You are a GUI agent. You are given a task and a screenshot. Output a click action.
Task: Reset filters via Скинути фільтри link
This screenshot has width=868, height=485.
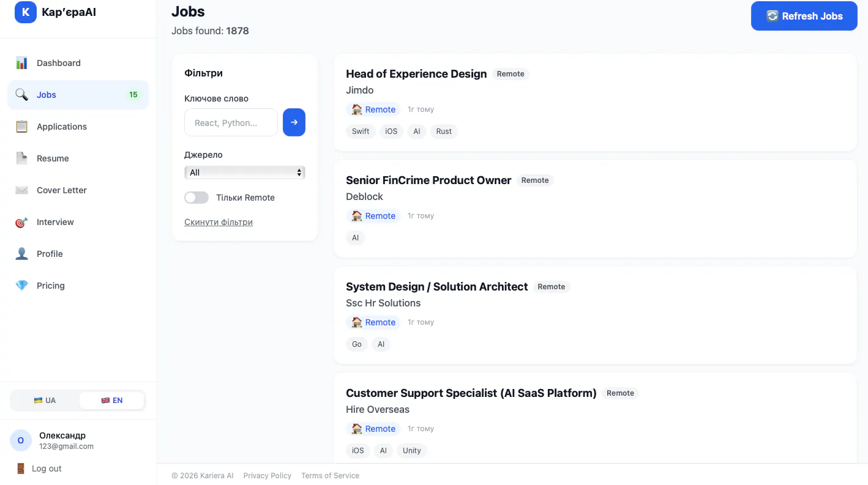tap(219, 222)
